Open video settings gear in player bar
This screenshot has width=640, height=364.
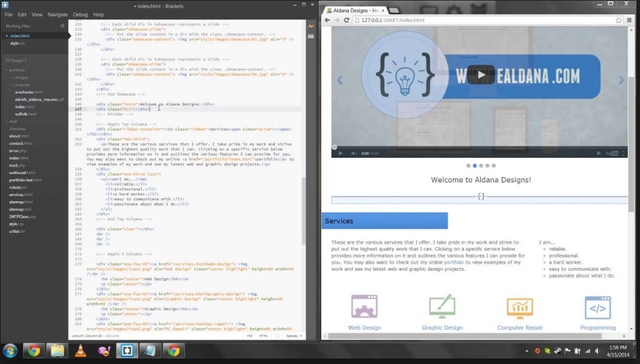[598, 153]
